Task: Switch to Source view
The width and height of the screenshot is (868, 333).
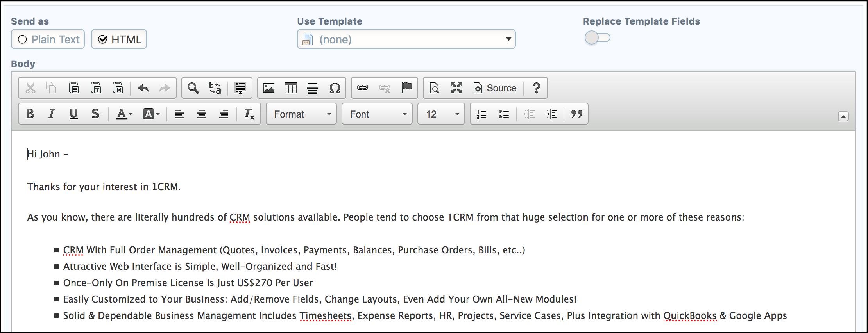Action: (495, 88)
